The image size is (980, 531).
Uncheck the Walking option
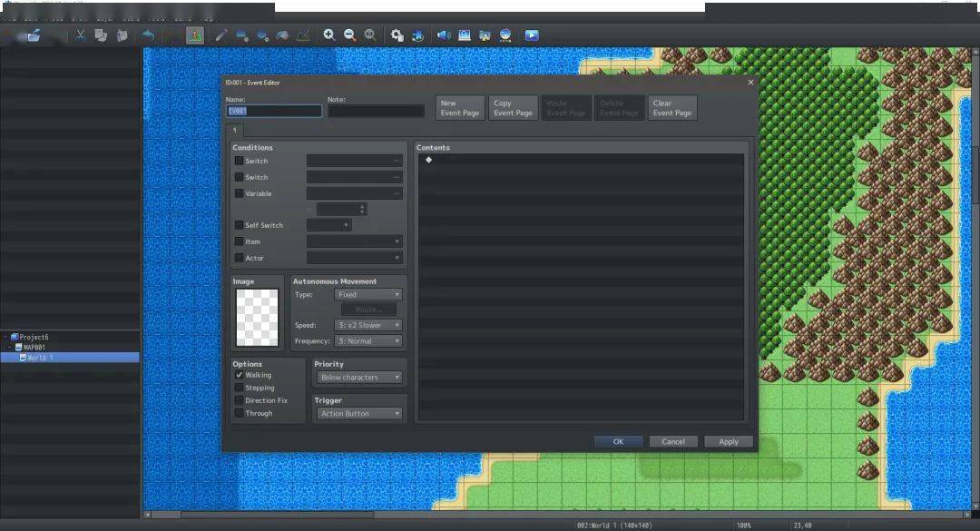pyautogui.click(x=239, y=375)
